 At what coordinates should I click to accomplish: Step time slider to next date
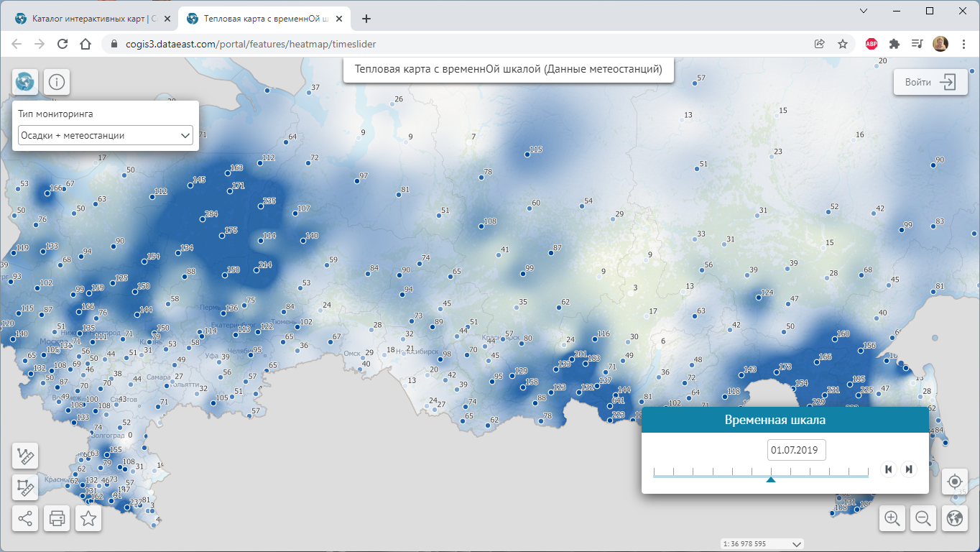[909, 469]
